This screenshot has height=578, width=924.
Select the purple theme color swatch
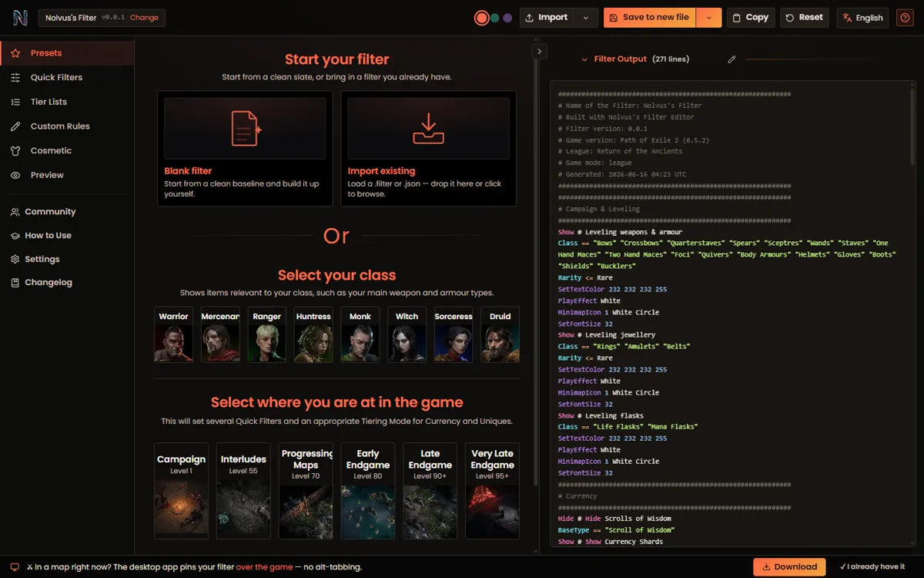[507, 18]
